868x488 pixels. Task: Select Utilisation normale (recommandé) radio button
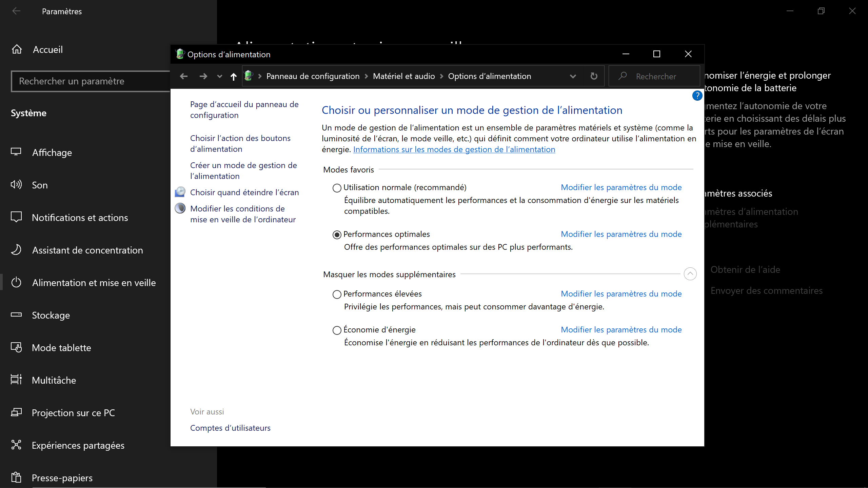point(337,188)
